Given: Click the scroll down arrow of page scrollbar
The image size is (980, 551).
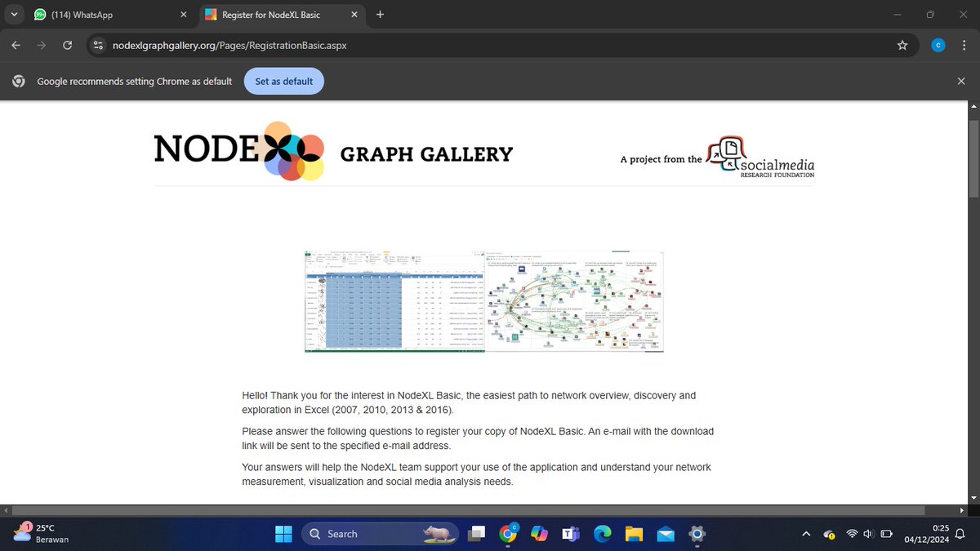Looking at the screenshot, I should (x=973, y=498).
